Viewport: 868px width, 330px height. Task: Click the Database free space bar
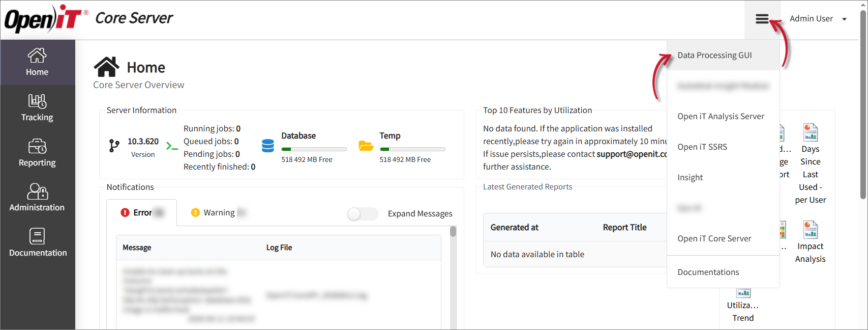[x=314, y=149]
